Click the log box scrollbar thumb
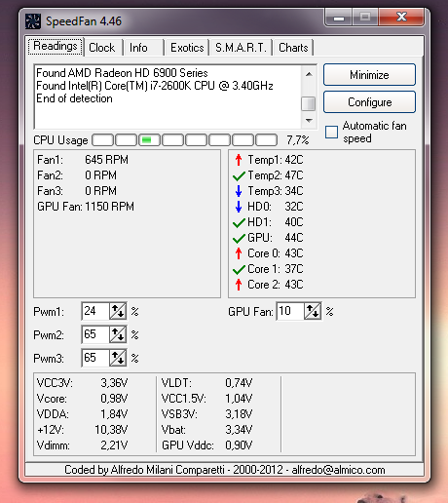 click(x=309, y=104)
